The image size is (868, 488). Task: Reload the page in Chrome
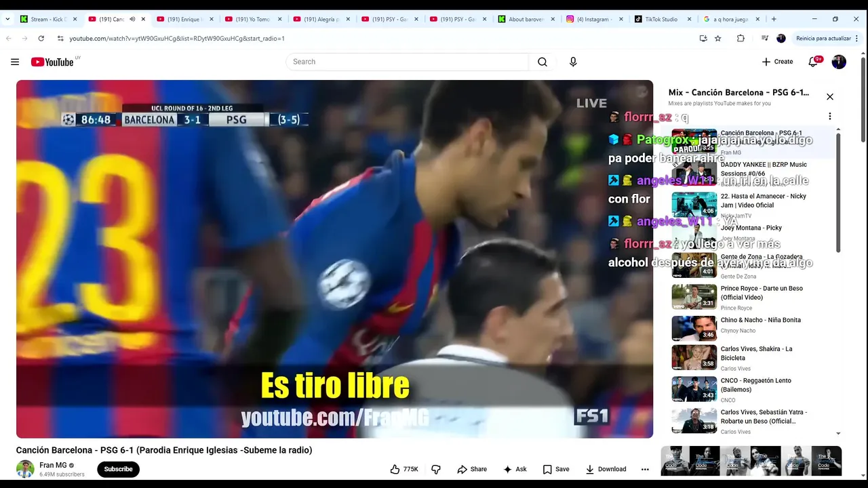tap(41, 39)
